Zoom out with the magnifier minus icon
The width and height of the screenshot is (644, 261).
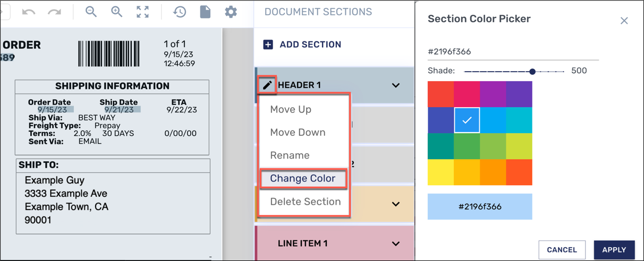click(x=91, y=12)
